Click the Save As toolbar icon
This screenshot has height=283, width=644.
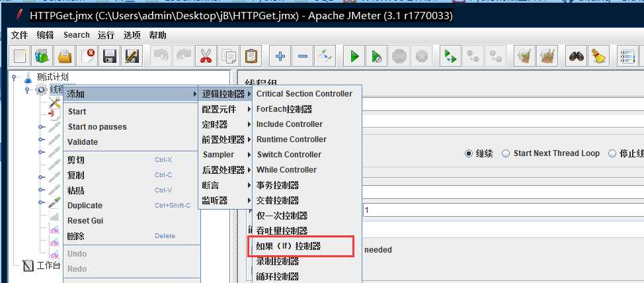(x=131, y=56)
